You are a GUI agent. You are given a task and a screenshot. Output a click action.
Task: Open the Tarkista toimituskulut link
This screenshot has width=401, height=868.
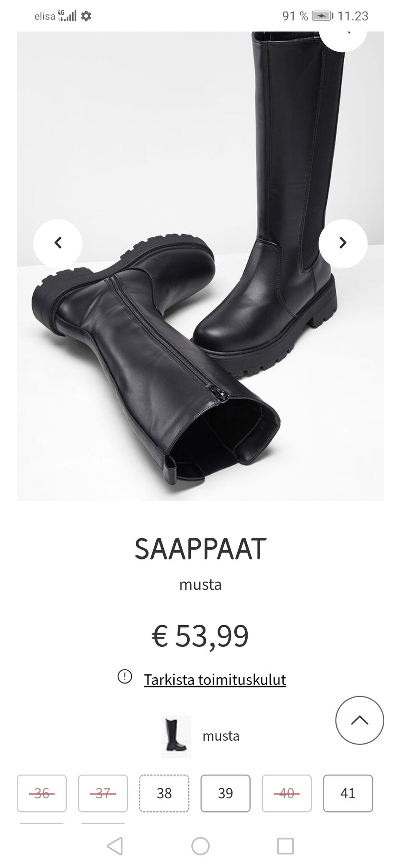click(215, 680)
